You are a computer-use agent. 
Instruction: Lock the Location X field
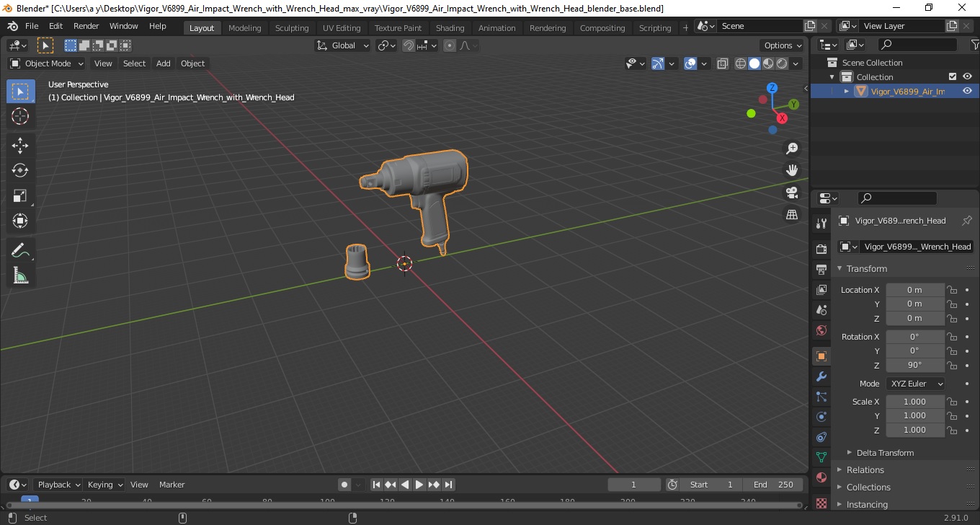pyautogui.click(x=952, y=290)
